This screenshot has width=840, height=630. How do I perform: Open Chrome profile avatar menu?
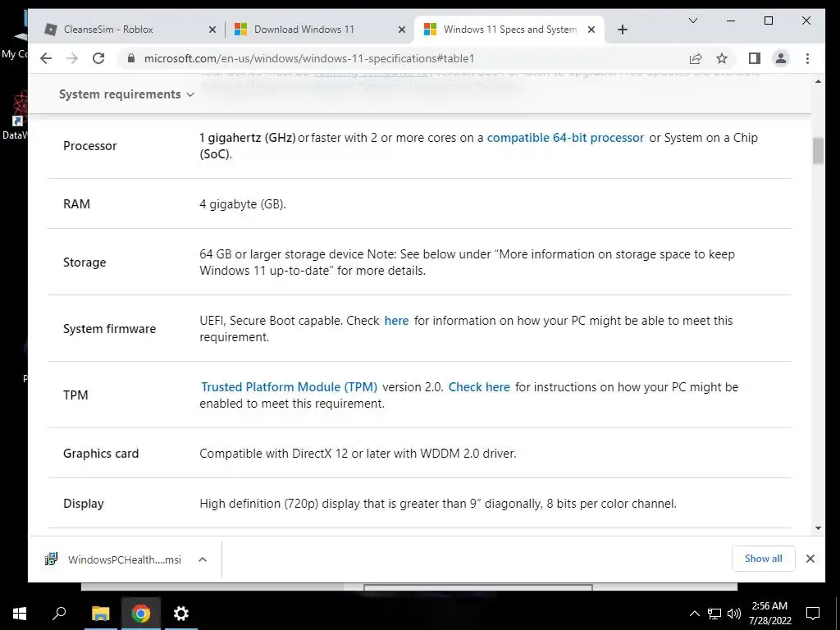(781, 58)
